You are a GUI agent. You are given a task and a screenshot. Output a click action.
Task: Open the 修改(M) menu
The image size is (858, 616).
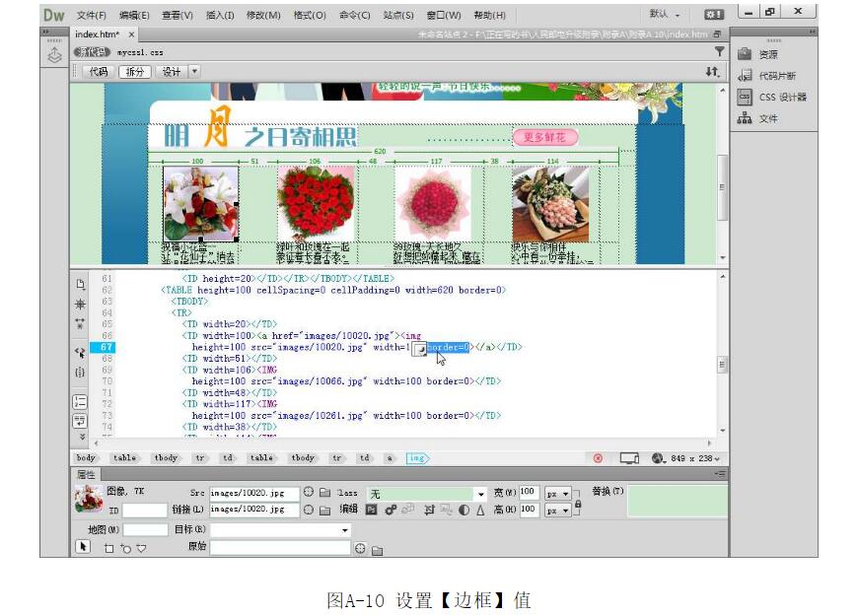(263, 16)
